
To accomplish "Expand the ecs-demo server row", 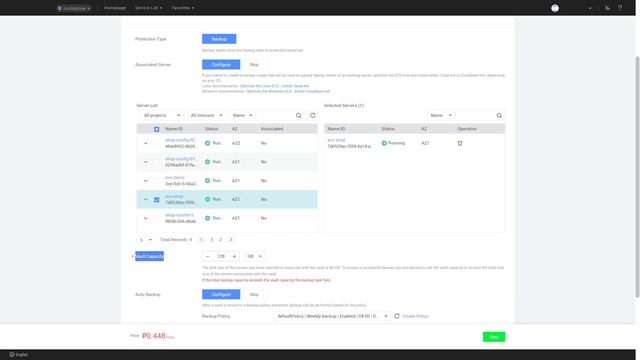I will coord(146,181).
